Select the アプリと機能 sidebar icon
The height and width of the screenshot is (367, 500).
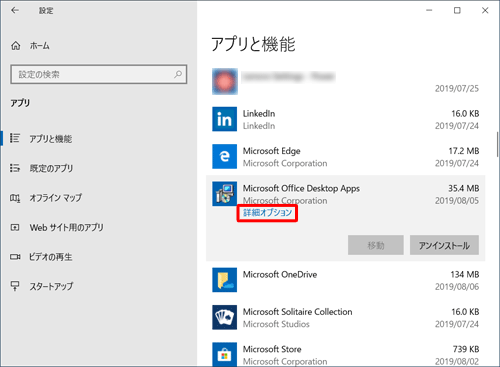[15, 138]
